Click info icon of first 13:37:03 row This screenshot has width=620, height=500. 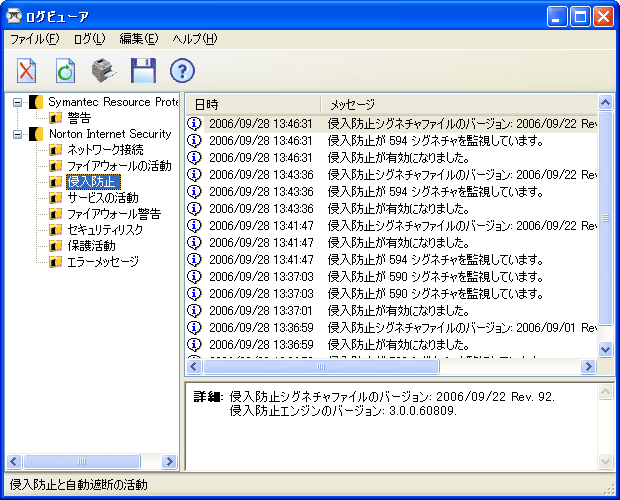pyautogui.click(x=194, y=277)
